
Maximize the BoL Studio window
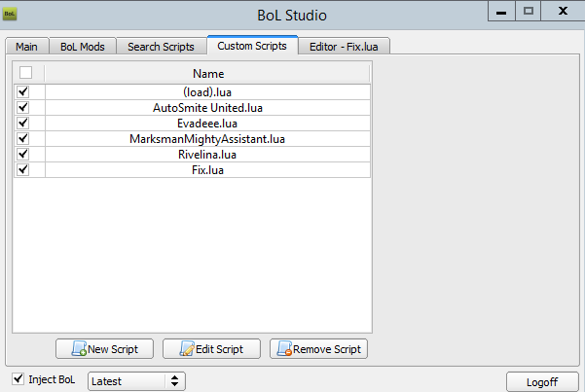point(528,12)
